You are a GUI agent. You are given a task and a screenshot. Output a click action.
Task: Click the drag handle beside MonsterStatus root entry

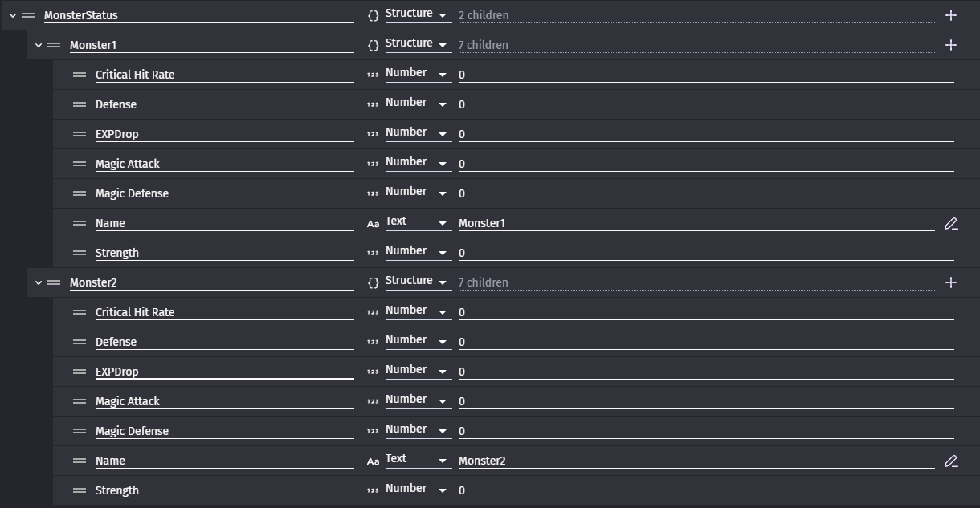(x=29, y=14)
